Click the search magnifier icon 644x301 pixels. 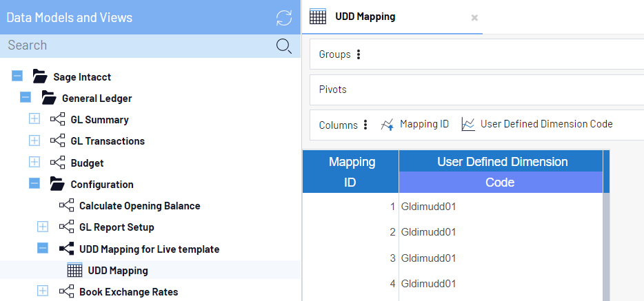click(284, 46)
